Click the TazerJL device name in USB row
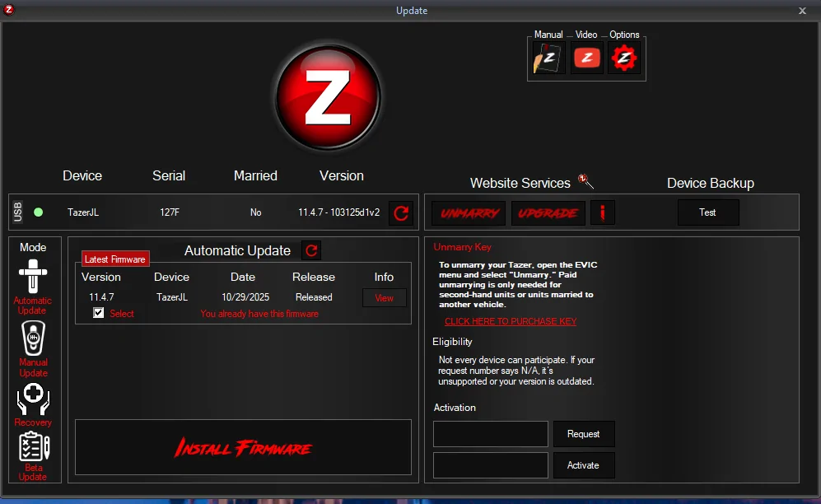The height and width of the screenshot is (504, 821). (82, 212)
